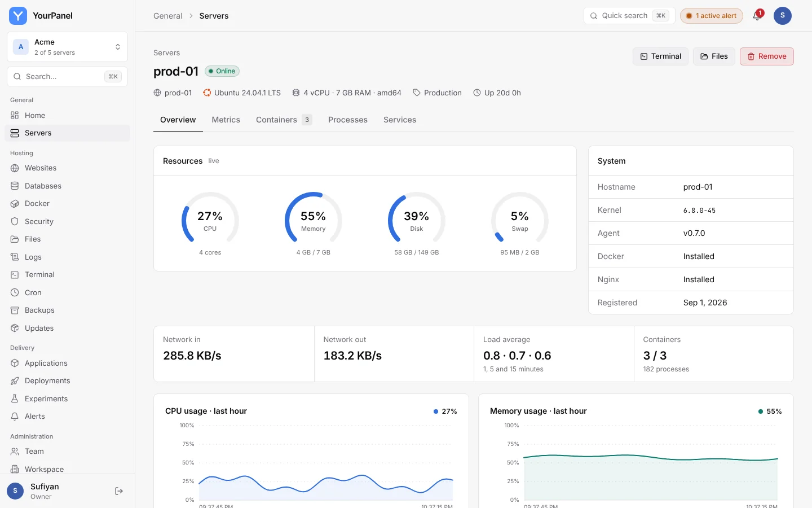The image size is (812, 508).
Task: Click the red Remove button
Action: 766,56
